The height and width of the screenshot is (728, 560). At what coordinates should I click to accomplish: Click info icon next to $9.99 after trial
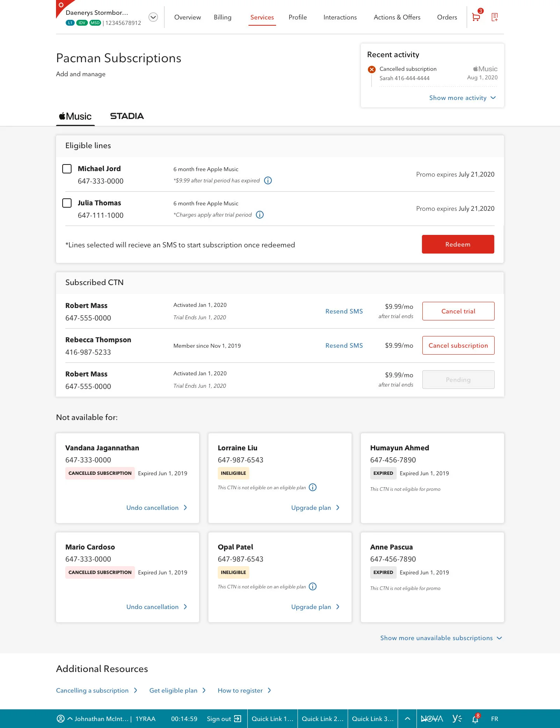pos(268,180)
